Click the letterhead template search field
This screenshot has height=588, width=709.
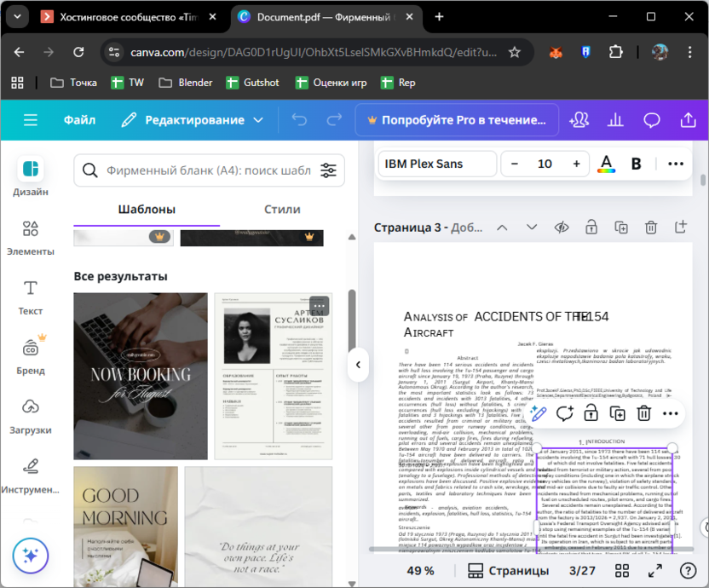coord(205,170)
